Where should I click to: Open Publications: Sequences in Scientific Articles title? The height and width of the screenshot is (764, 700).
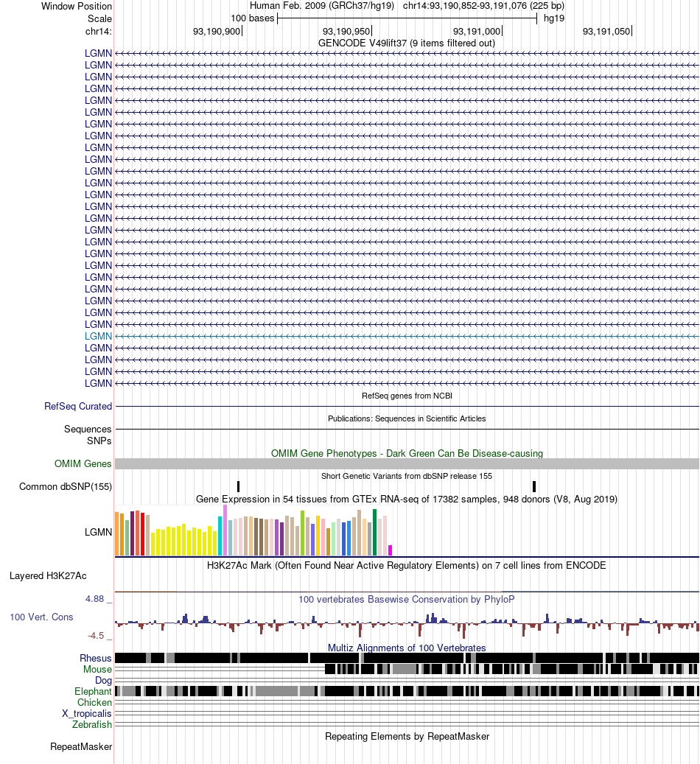coord(407,418)
